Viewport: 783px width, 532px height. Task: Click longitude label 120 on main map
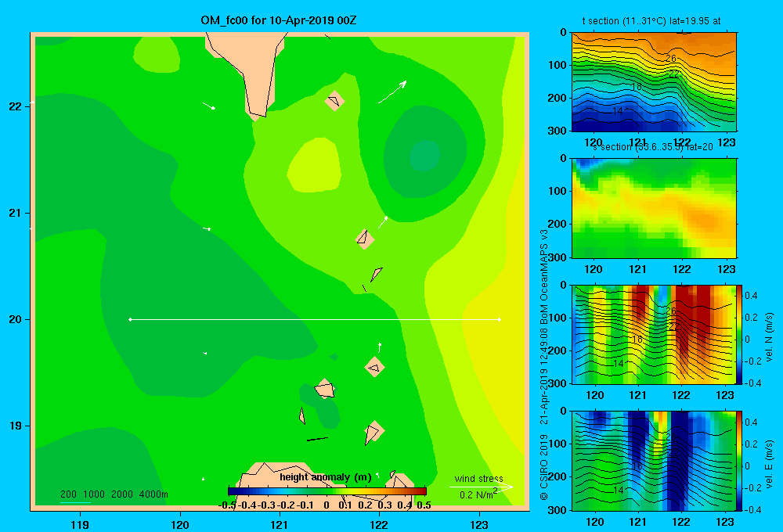[x=180, y=524]
